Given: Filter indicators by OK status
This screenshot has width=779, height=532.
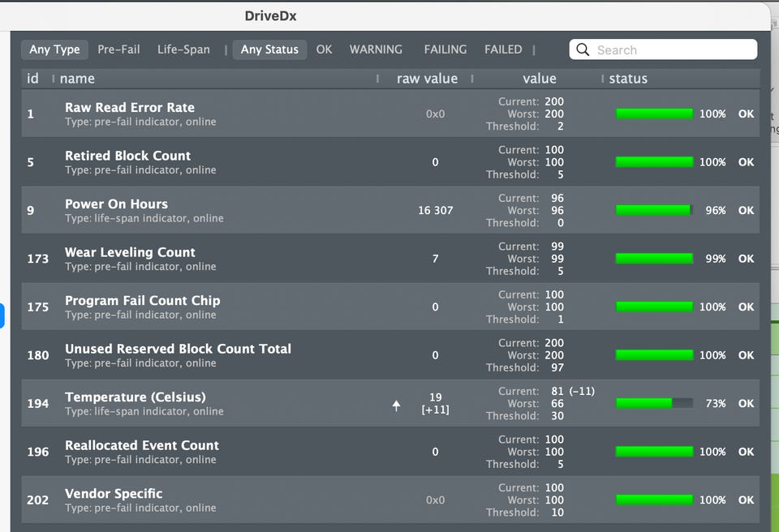Looking at the screenshot, I should pos(324,49).
